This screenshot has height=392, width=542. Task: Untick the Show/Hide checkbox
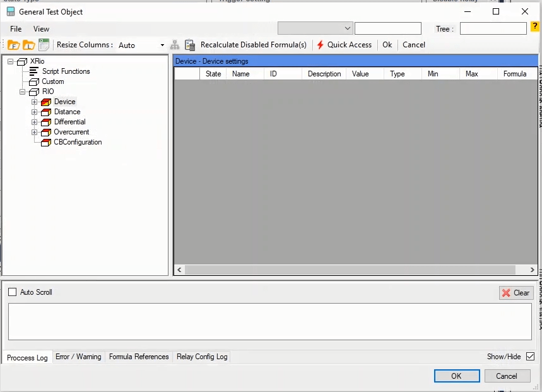coord(530,357)
